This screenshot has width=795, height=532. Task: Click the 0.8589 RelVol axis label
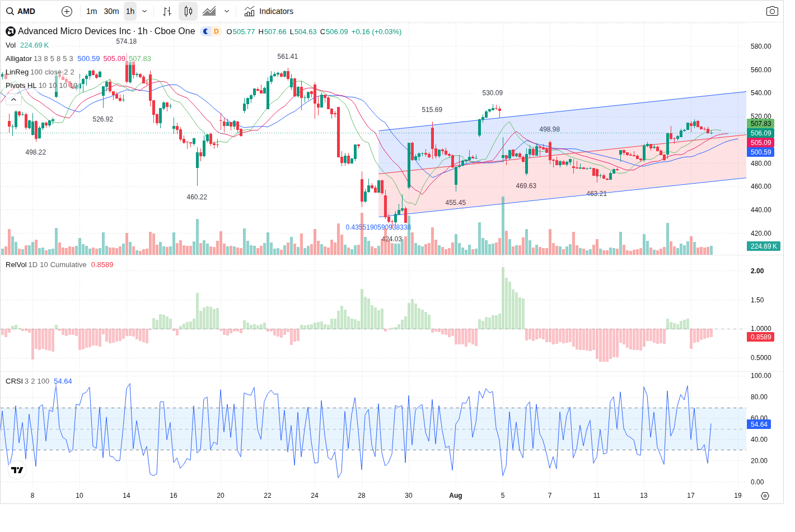[760, 337]
